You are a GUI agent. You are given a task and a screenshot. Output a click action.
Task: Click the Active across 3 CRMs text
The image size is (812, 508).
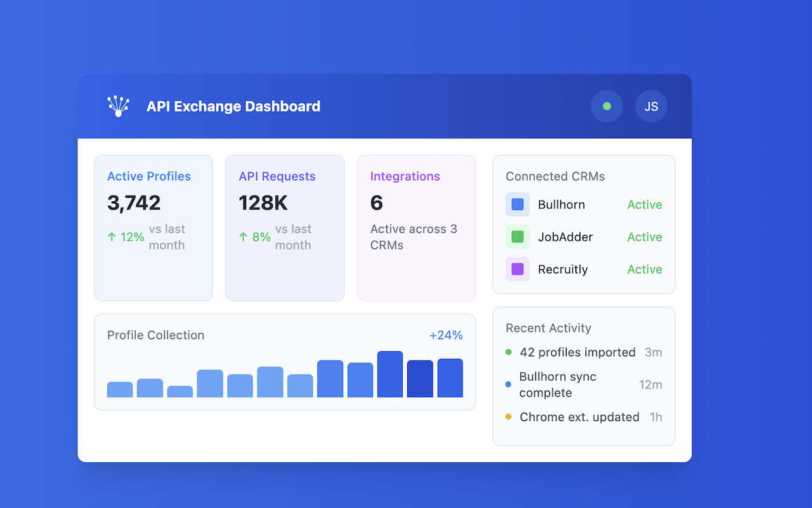pos(414,237)
